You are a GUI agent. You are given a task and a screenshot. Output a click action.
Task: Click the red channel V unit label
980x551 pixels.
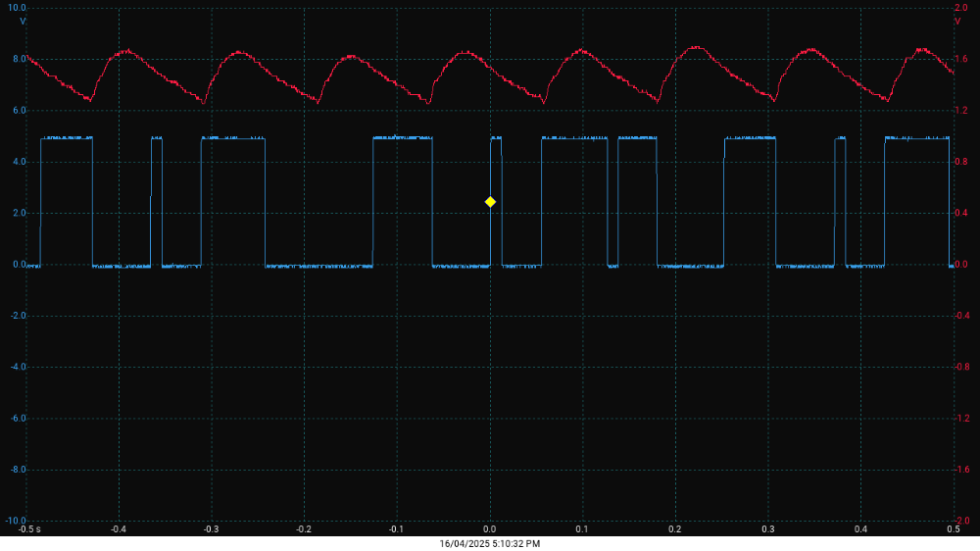(x=957, y=21)
